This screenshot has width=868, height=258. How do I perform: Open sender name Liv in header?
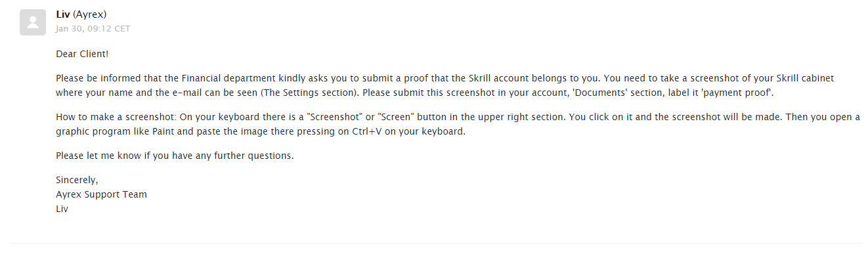click(63, 14)
